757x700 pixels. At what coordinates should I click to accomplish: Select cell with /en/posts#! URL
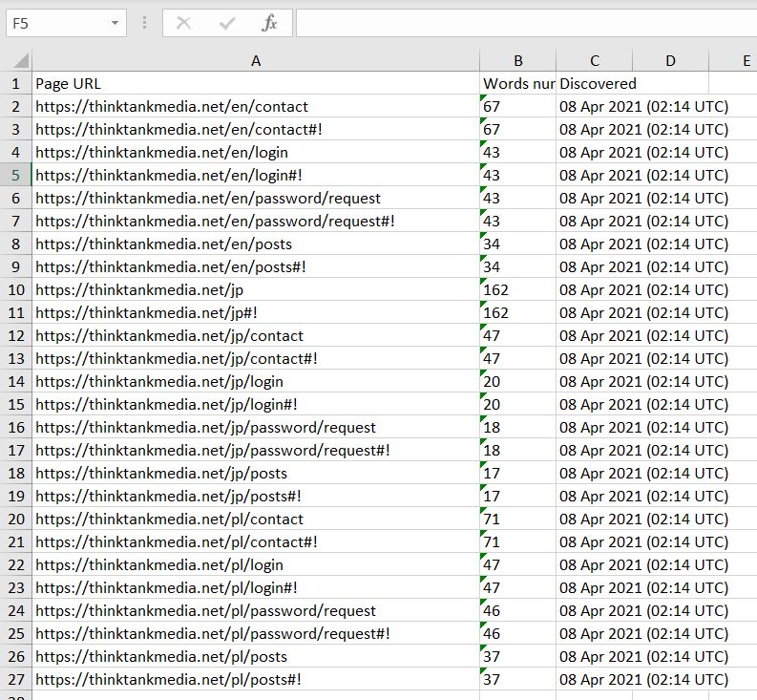(x=256, y=266)
